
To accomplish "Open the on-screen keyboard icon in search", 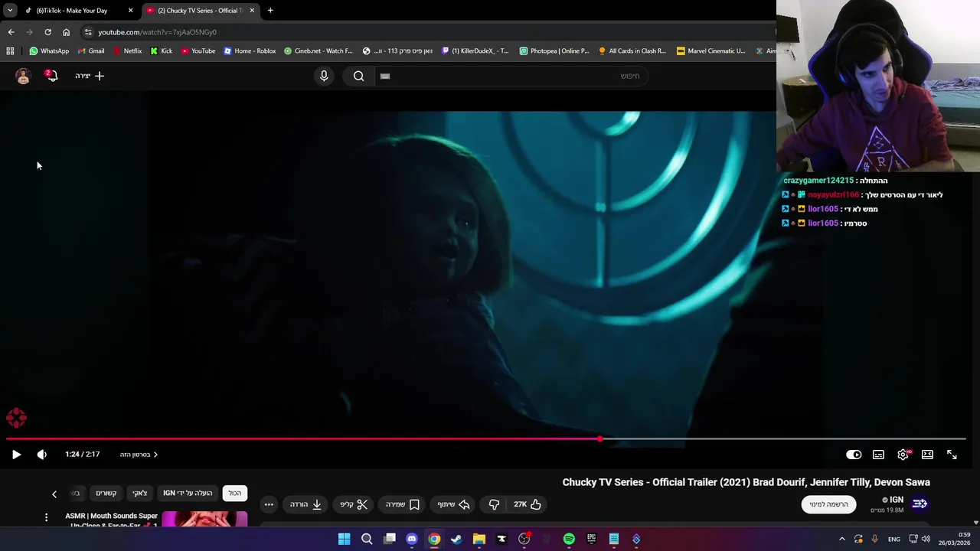I will coord(385,76).
